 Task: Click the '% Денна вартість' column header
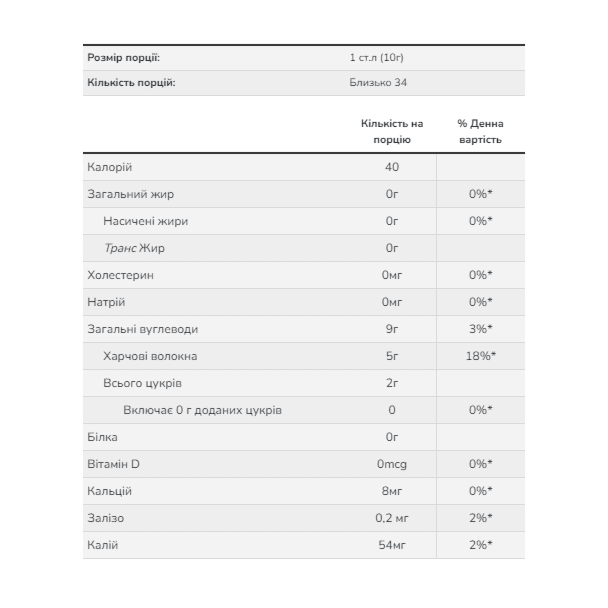coord(480,131)
